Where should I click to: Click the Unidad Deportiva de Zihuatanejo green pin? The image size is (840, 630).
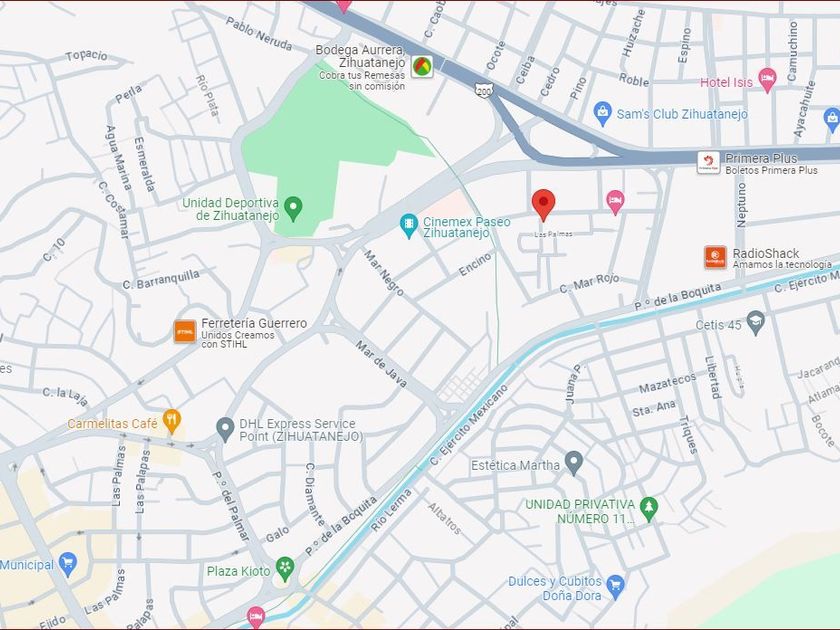[x=293, y=209]
